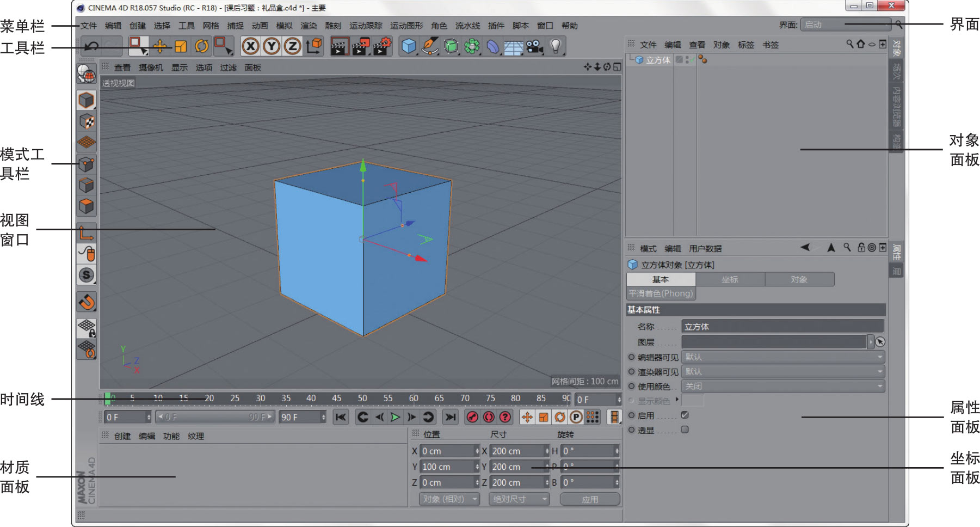Screen dimensions: 980x527
Task: Select the Move tool
Action: [x=159, y=46]
